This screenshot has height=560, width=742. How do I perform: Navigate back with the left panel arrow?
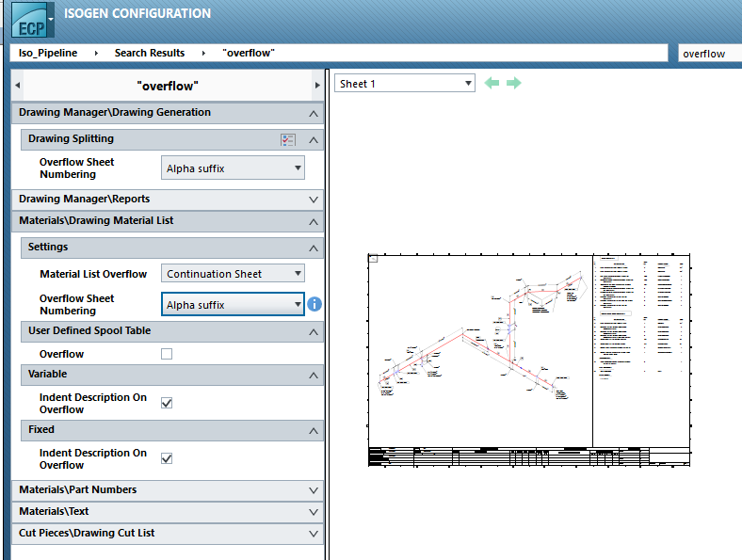pos(18,86)
